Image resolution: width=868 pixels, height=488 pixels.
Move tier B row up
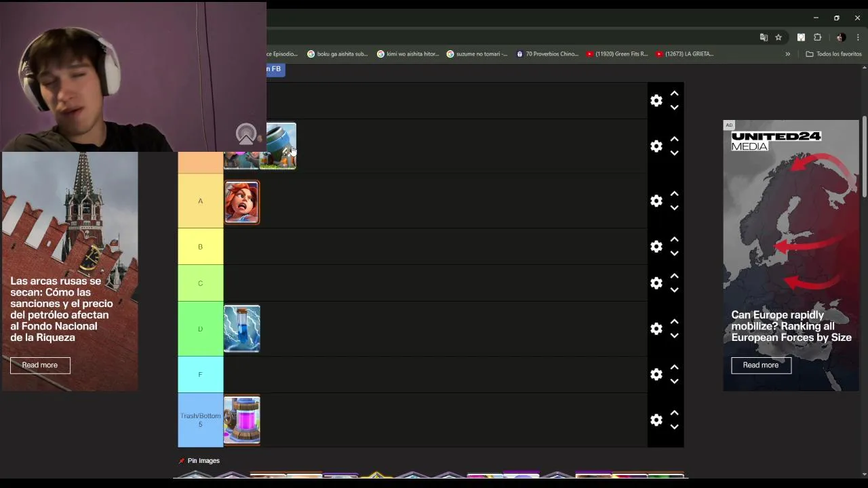(674, 239)
